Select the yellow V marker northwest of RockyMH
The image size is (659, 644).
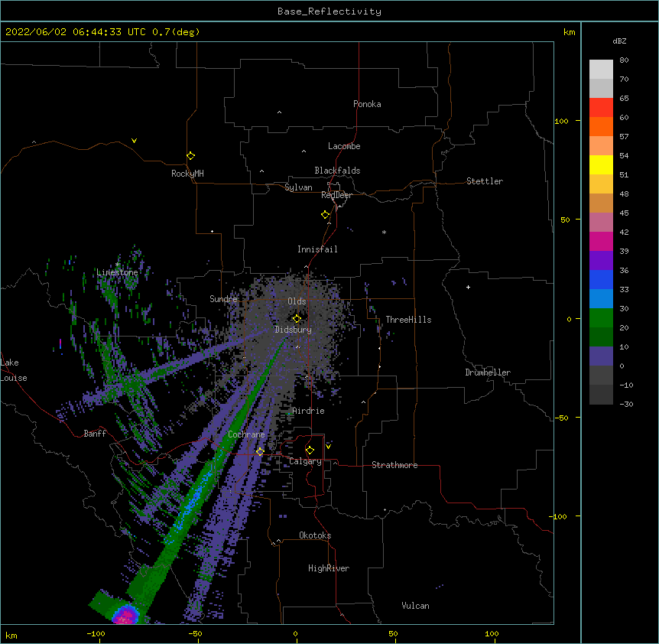click(134, 141)
